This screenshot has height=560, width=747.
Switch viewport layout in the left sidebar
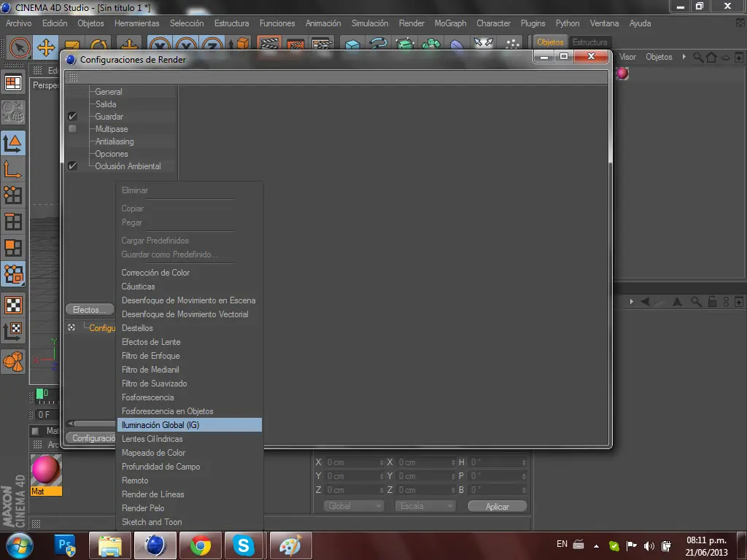[x=13, y=83]
